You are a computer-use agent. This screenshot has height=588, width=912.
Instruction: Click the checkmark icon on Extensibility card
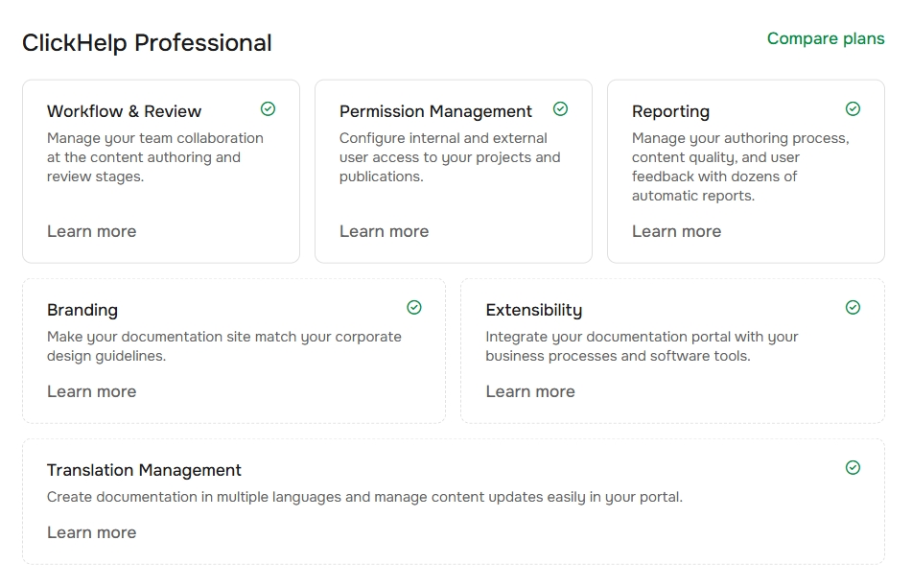point(853,308)
